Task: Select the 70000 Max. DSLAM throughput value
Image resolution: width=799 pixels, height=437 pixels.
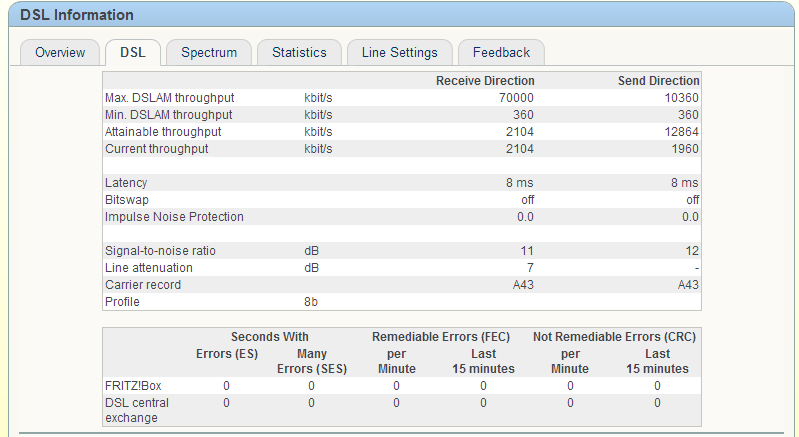Action: coord(517,98)
